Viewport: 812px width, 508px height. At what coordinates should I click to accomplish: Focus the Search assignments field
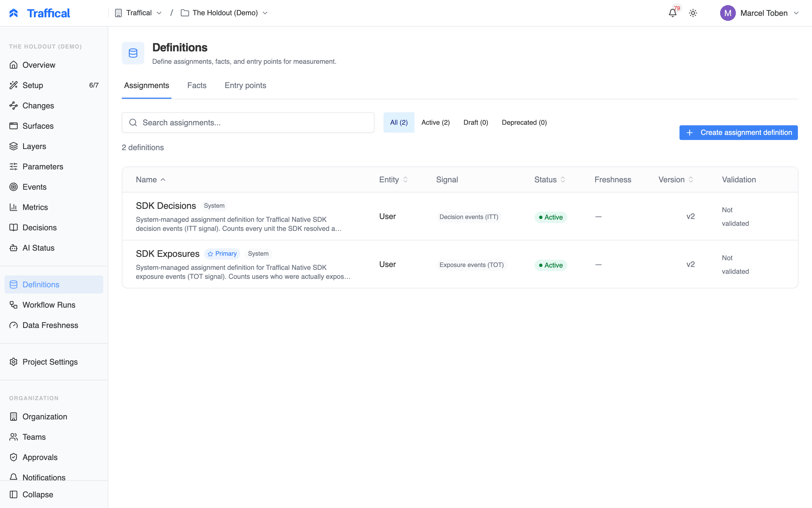[248, 123]
